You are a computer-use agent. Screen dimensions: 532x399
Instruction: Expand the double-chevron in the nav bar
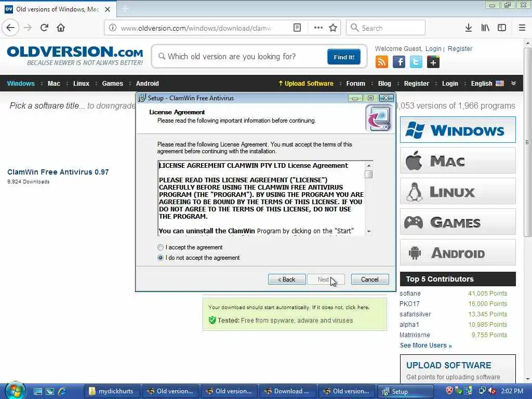(x=513, y=84)
